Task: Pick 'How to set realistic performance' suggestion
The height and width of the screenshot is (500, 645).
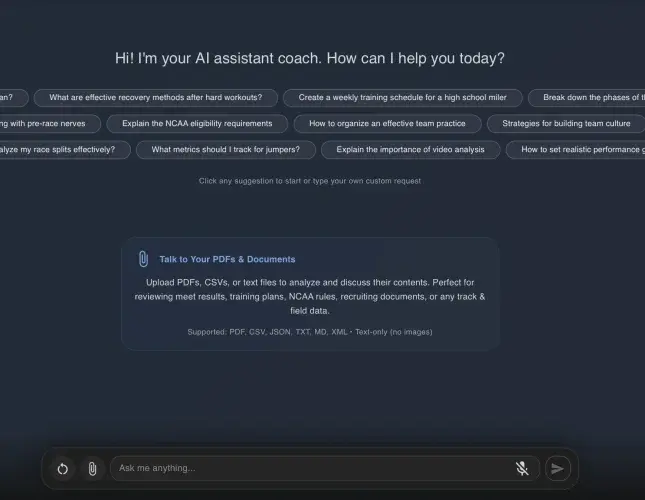Action: (575, 150)
